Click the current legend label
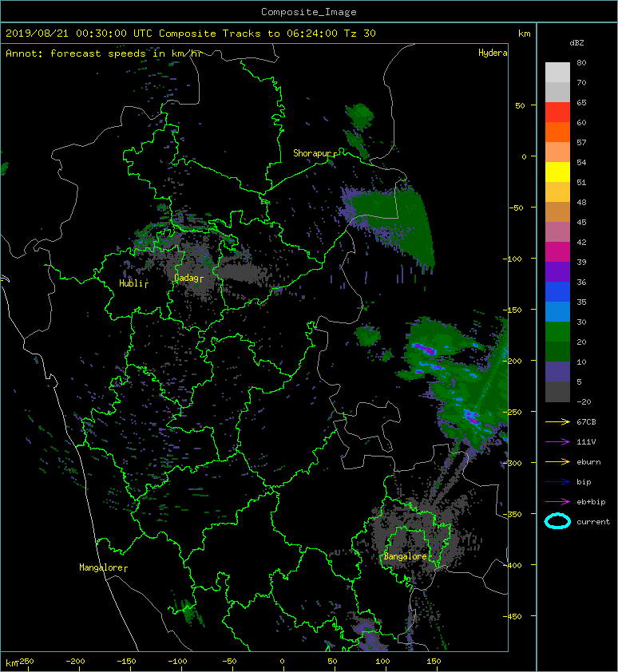The width and height of the screenshot is (618, 672). click(x=593, y=522)
